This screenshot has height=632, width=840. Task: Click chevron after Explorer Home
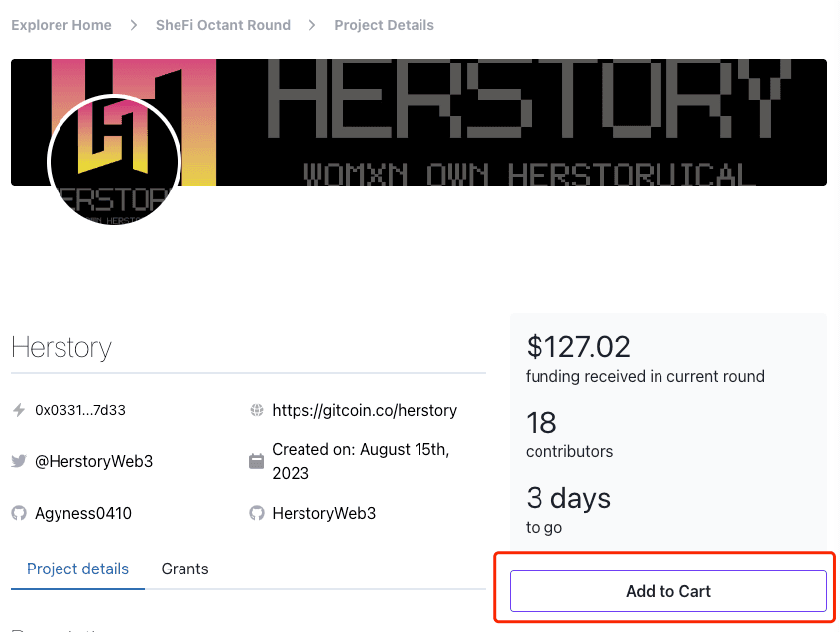(134, 25)
